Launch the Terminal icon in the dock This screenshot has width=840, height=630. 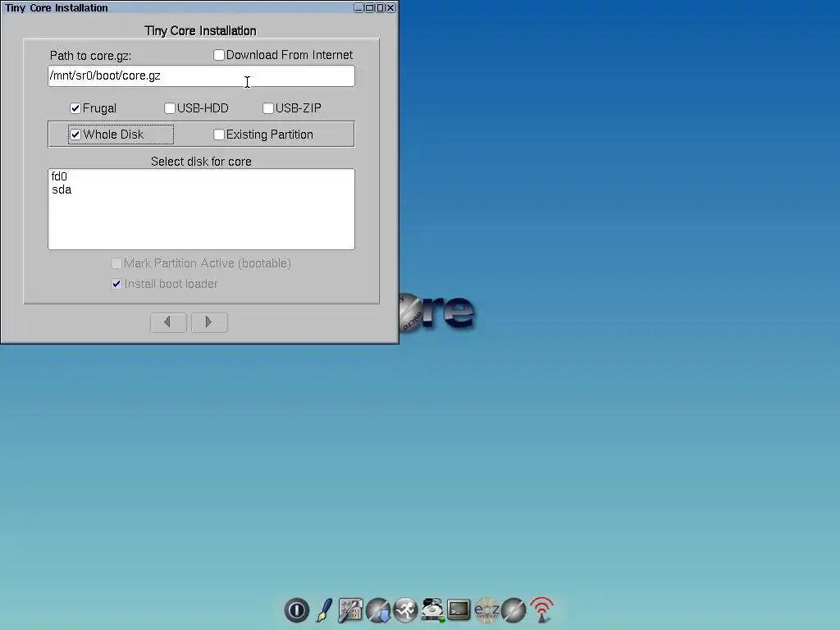click(459, 609)
